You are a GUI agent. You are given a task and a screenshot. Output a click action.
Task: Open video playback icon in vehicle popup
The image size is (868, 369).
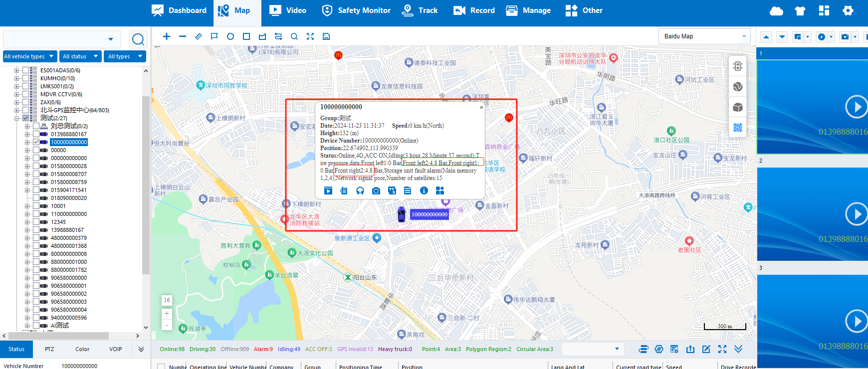pyautogui.click(x=328, y=190)
